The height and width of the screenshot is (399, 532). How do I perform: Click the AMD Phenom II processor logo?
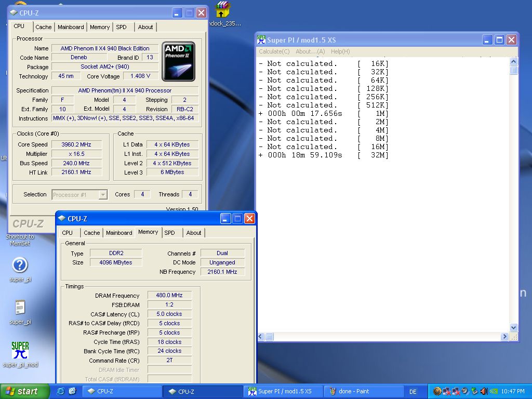pos(179,61)
